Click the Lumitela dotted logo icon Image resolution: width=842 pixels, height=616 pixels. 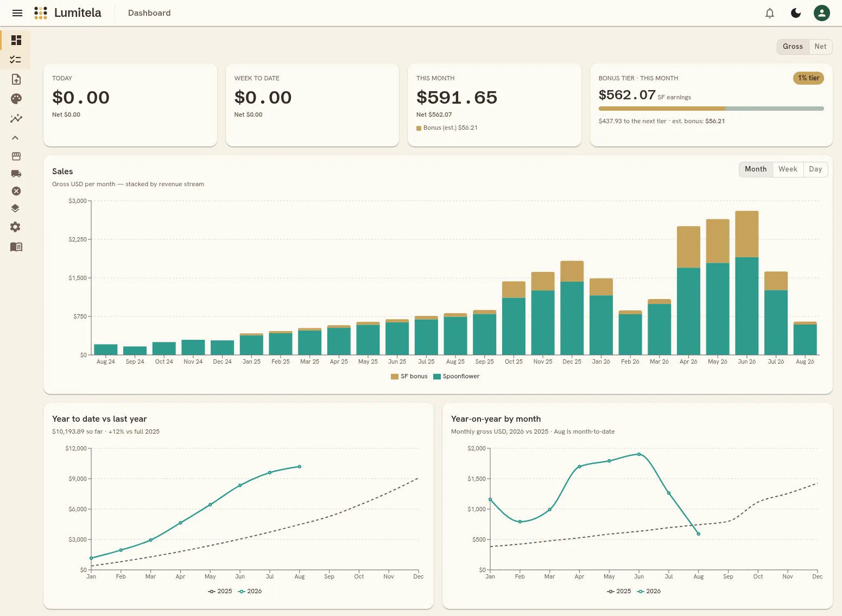(x=41, y=13)
